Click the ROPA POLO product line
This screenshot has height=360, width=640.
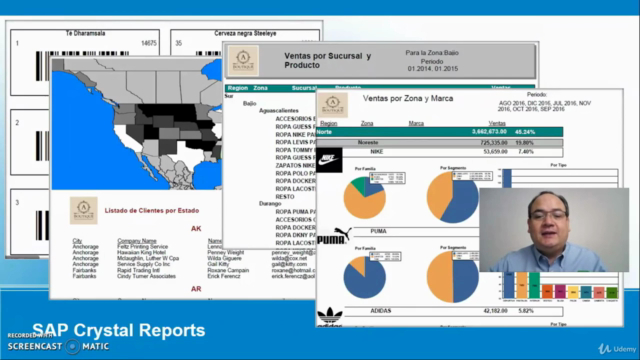tap(296, 173)
